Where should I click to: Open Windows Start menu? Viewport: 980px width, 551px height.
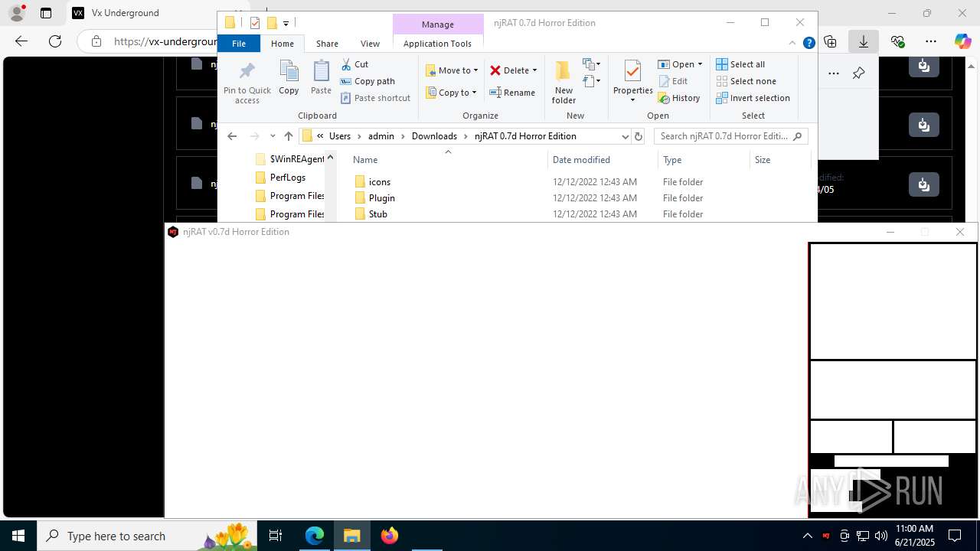[18, 536]
